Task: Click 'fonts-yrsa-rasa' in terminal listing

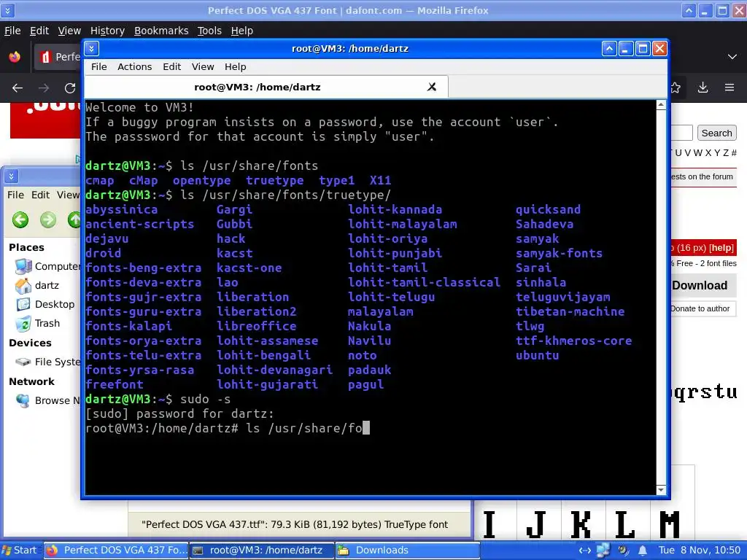Action: [140, 370]
